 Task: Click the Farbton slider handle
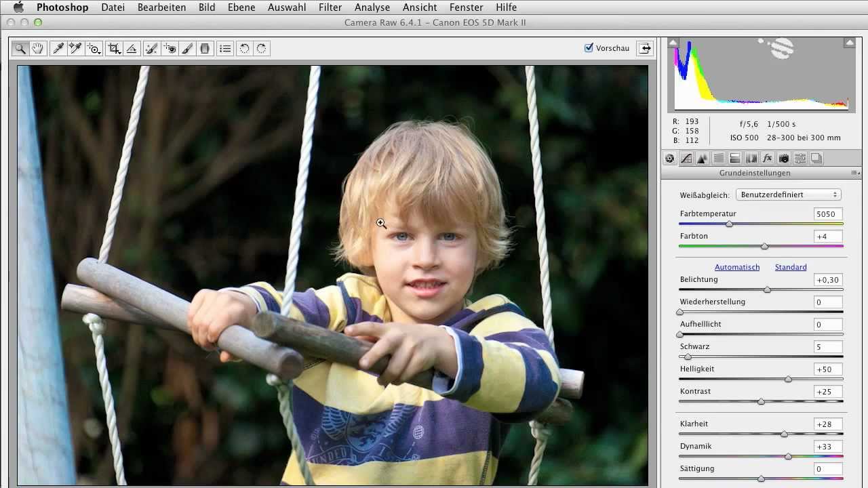pos(764,246)
